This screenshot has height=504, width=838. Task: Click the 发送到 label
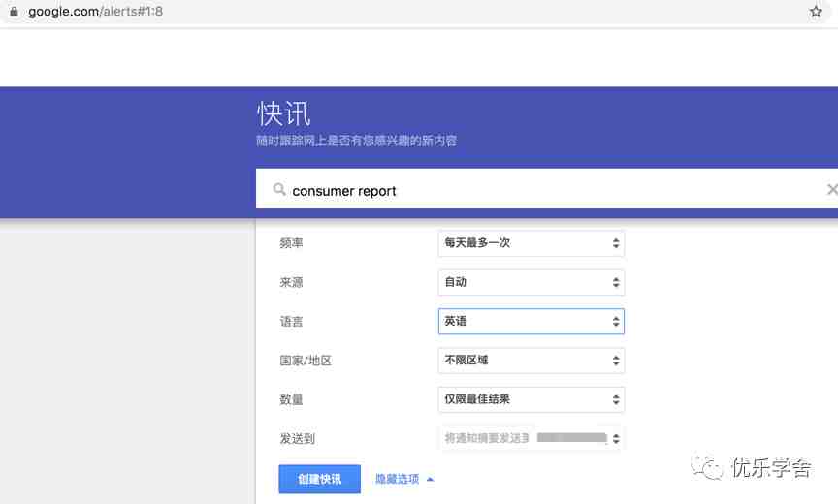[x=297, y=439]
